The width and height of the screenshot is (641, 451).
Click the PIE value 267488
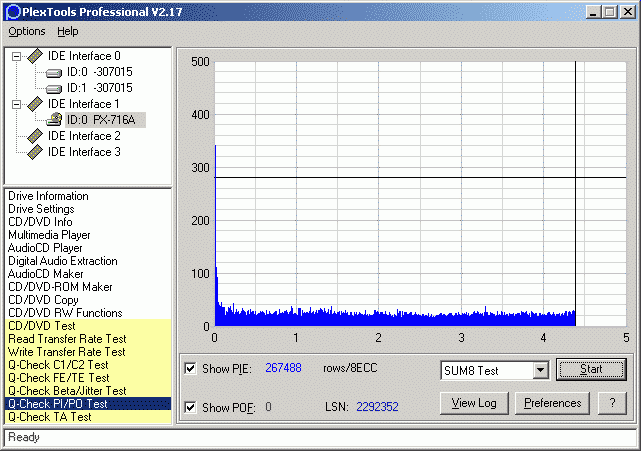point(283,368)
